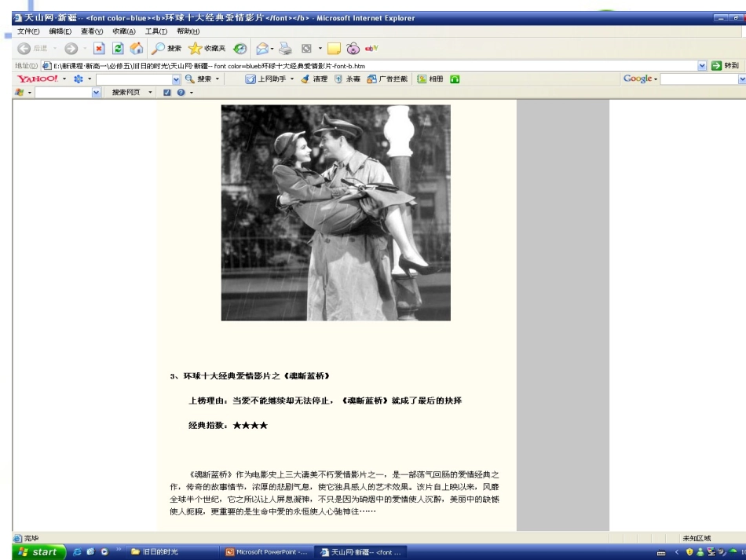Click the eBay icon in toolbar
Viewport: 746px width, 560px height.
[x=371, y=49]
